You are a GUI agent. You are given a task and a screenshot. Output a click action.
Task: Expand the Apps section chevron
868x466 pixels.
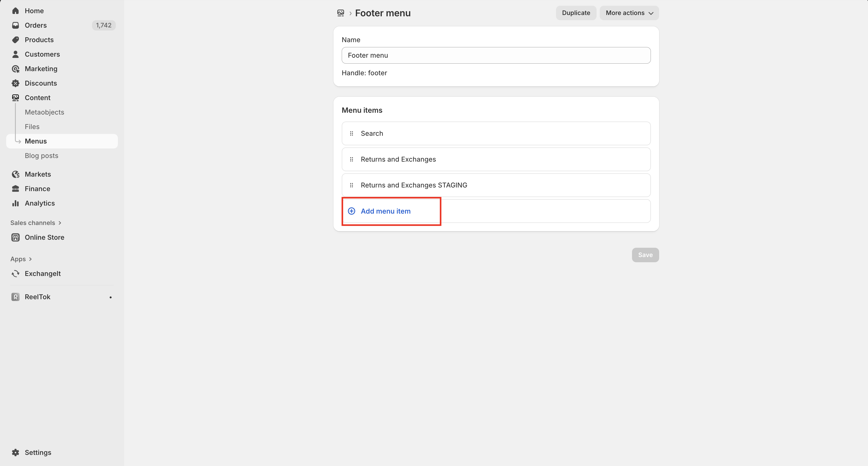(x=30, y=259)
